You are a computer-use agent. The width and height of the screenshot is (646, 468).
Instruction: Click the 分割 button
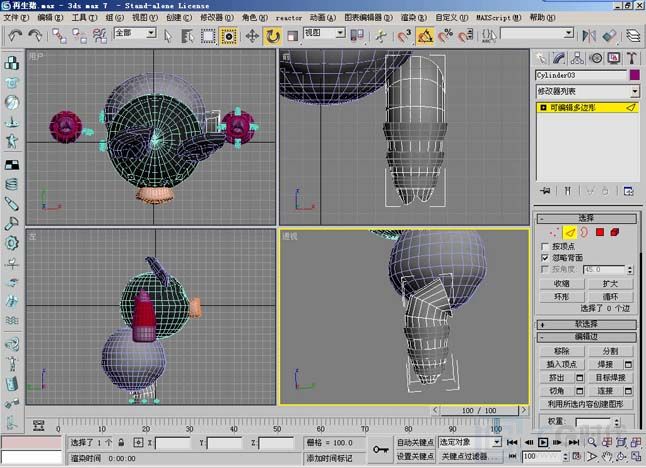(x=610, y=351)
